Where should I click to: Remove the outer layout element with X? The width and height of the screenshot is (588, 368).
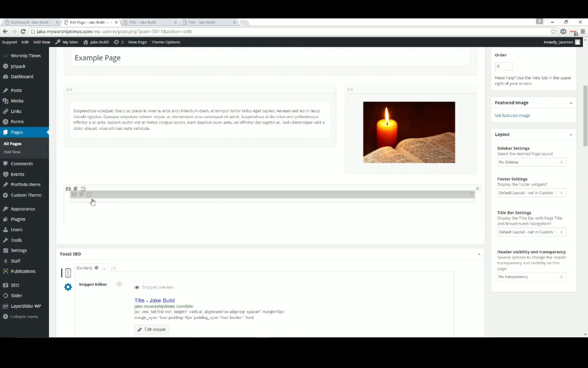point(477,189)
